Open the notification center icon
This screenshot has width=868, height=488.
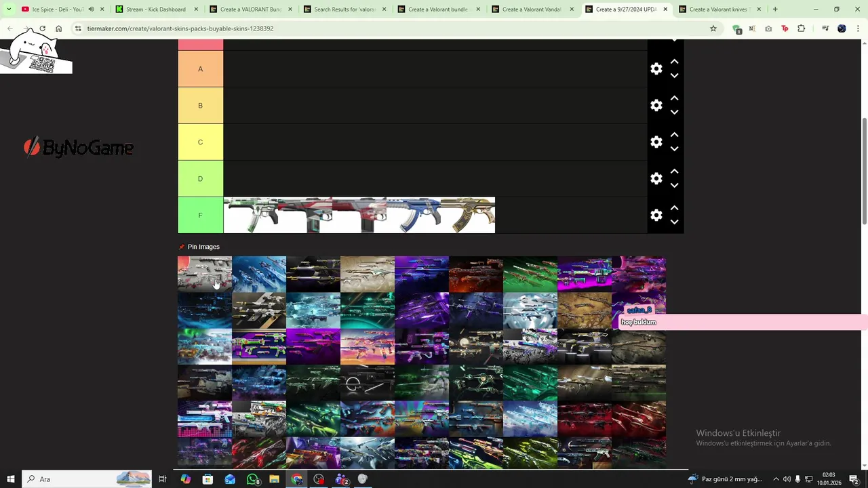point(854,479)
